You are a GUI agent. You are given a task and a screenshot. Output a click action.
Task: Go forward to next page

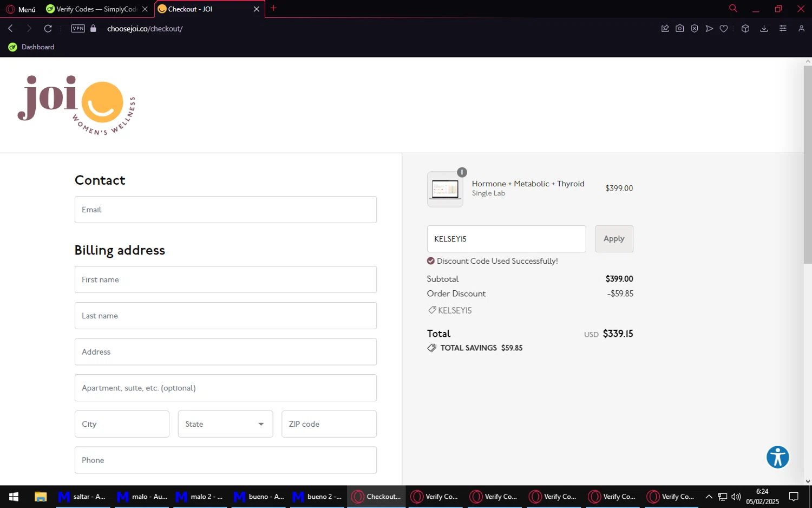pyautogui.click(x=29, y=29)
